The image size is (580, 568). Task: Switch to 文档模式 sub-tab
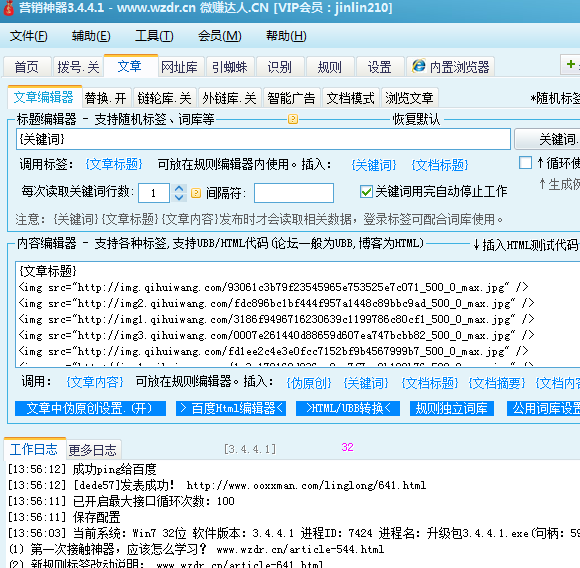[x=351, y=98]
